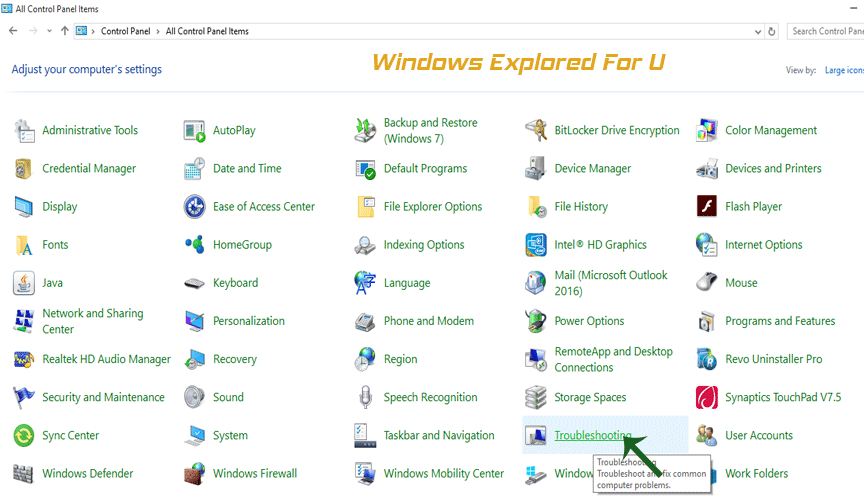Select All Control Panel Items breadcrumb
This screenshot has height=504, width=864.
[207, 31]
